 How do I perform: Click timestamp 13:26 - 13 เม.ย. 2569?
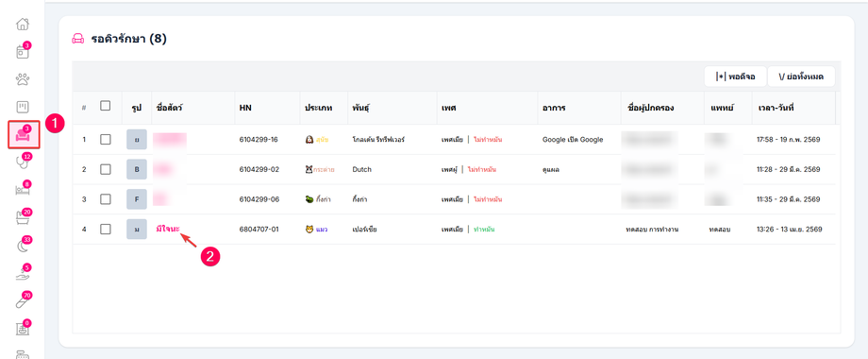790,230
